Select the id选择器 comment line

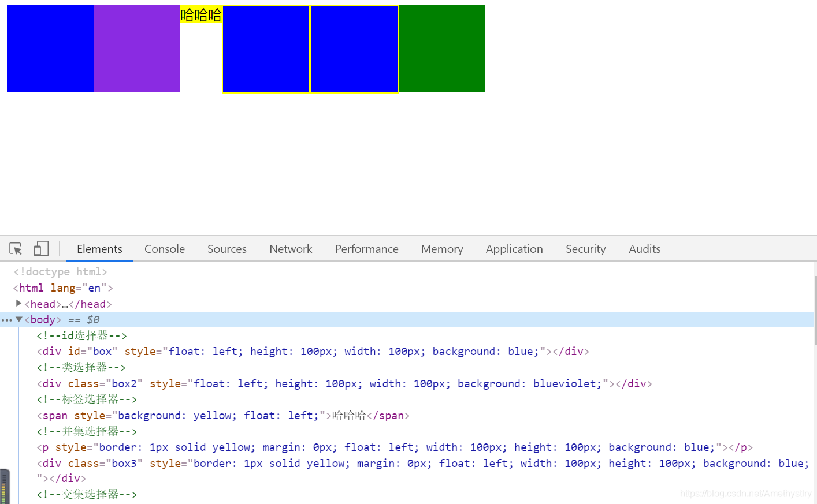tap(81, 335)
